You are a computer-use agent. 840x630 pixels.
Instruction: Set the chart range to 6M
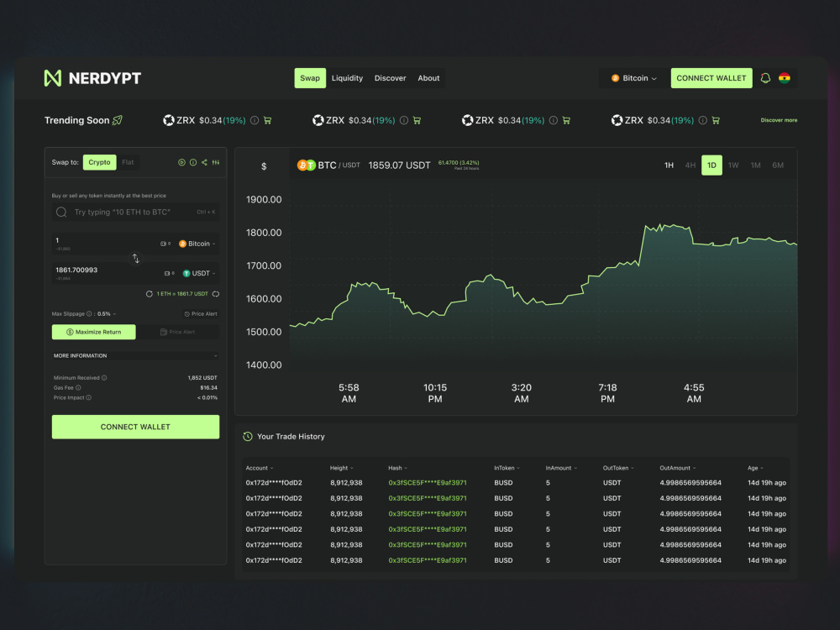[778, 165]
